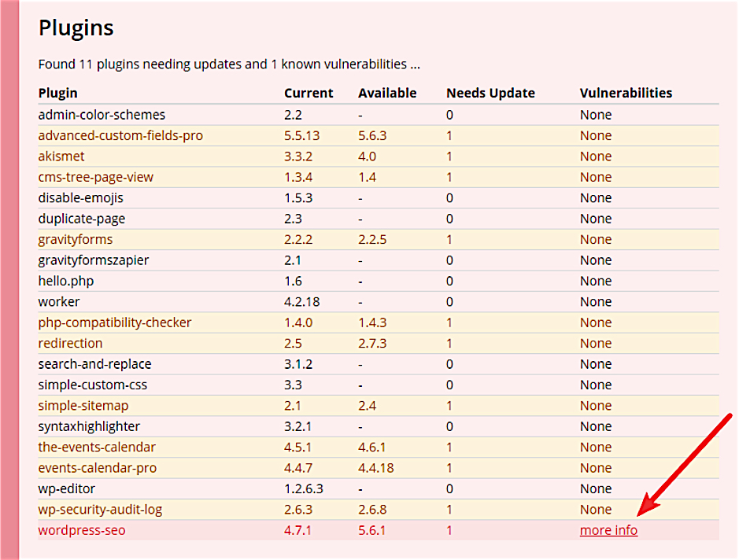Click the syntaxhighlighter plugin name
The width and height of the screenshot is (739, 560).
tap(89, 426)
